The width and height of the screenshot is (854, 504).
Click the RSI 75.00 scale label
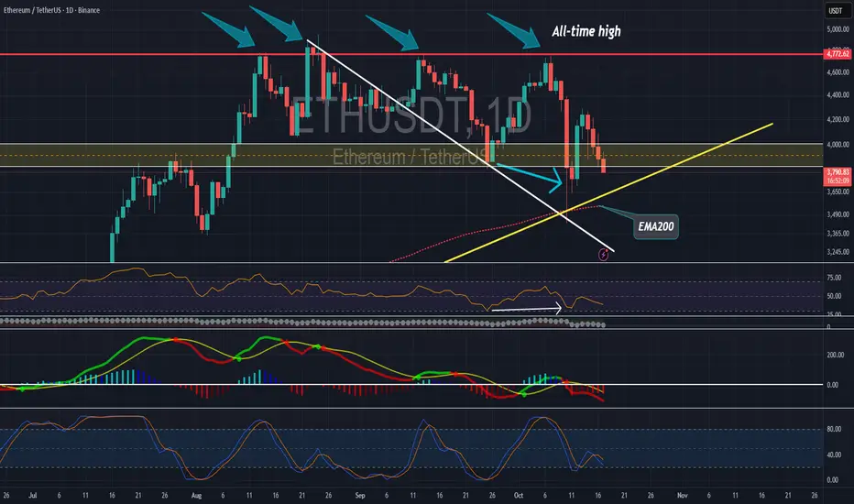(834, 278)
